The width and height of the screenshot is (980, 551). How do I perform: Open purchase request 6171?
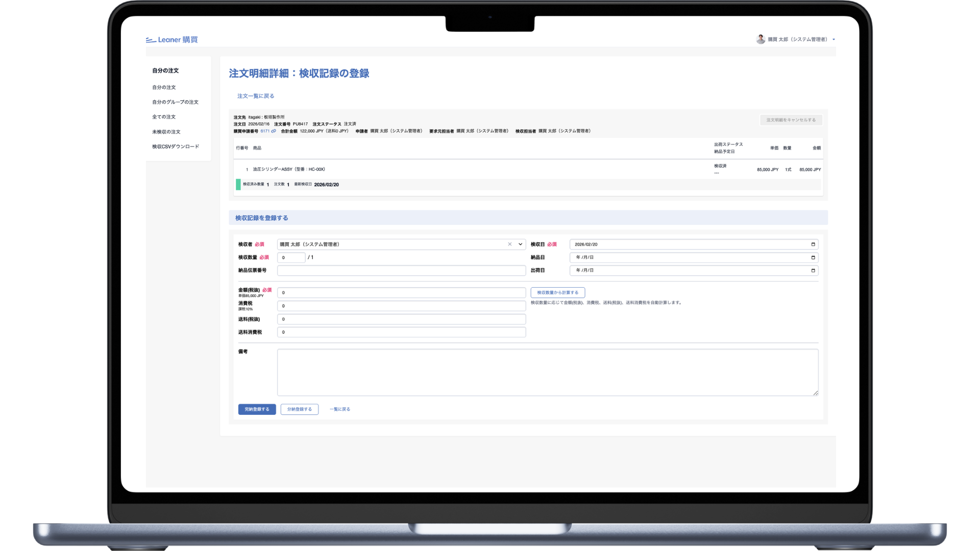[264, 131]
